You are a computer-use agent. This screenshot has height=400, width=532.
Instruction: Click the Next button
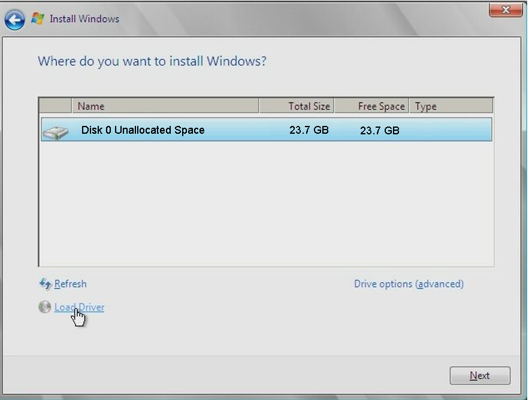(x=480, y=375)
